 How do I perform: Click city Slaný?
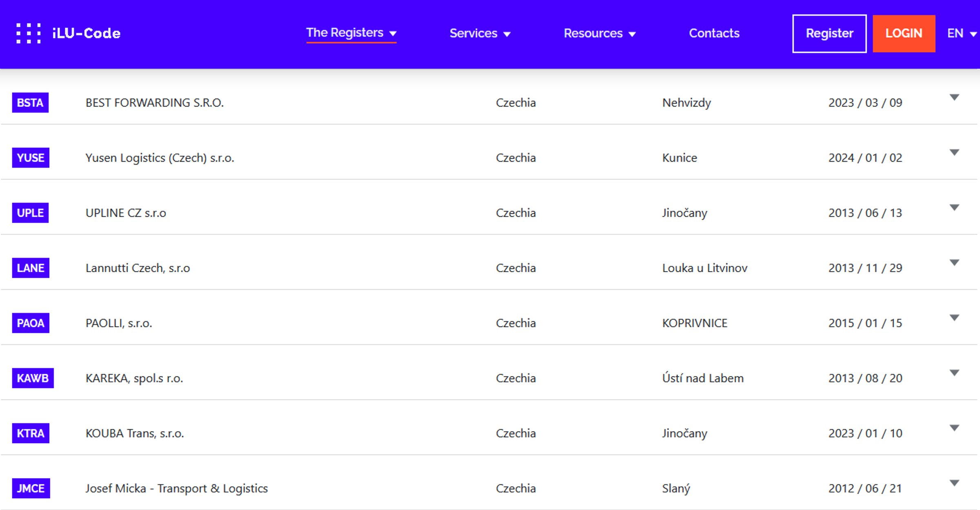point(676,488)
